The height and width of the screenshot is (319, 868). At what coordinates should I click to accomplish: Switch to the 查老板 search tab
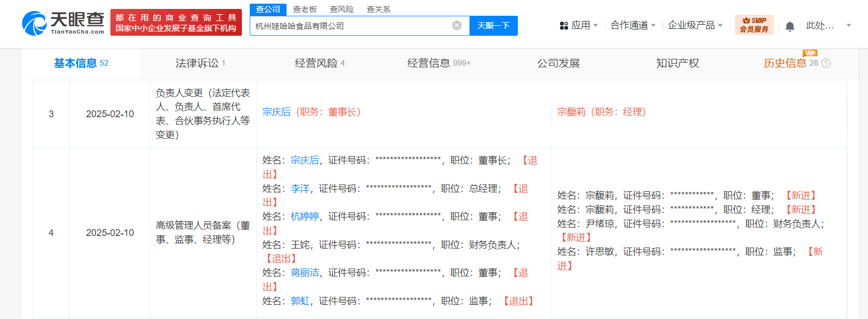point(305,9)
